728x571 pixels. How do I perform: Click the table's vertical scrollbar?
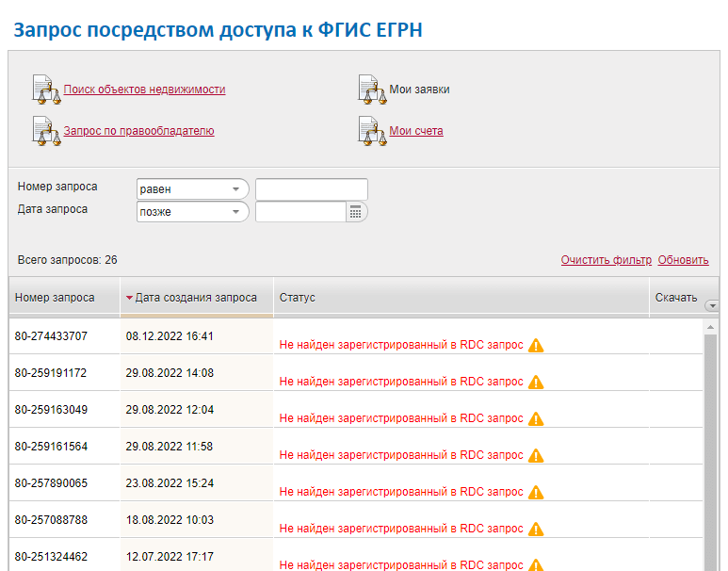(711, 443)
